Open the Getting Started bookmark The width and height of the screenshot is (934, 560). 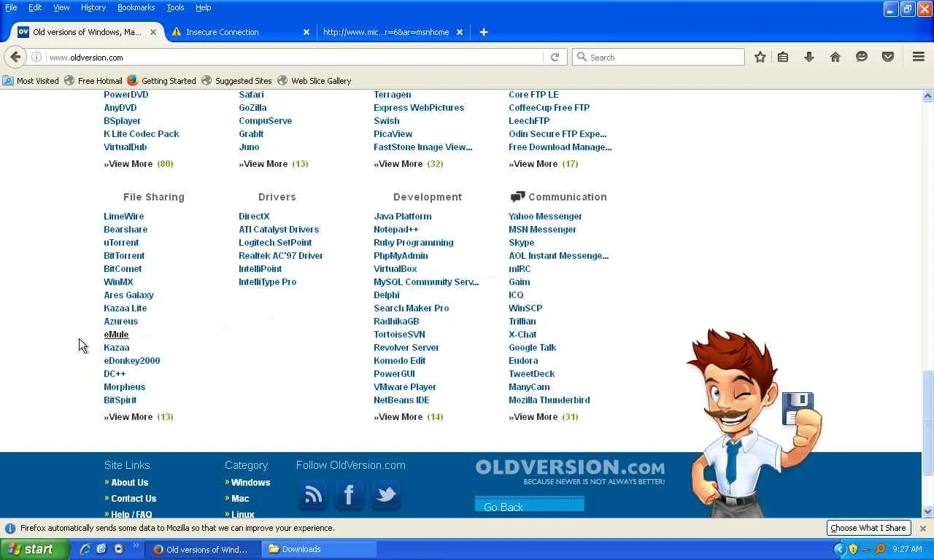(161, 81)
